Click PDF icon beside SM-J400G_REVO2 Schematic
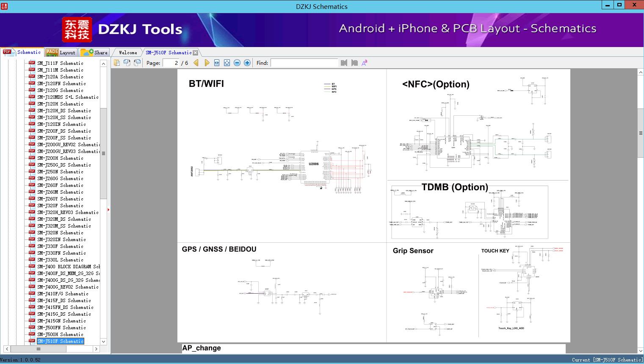 point(32,286)
